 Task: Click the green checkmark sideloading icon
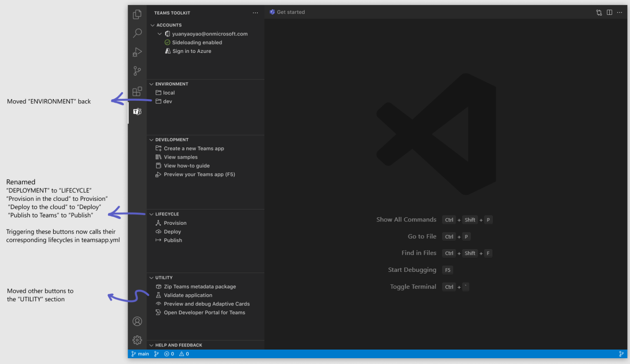point(167,43)
